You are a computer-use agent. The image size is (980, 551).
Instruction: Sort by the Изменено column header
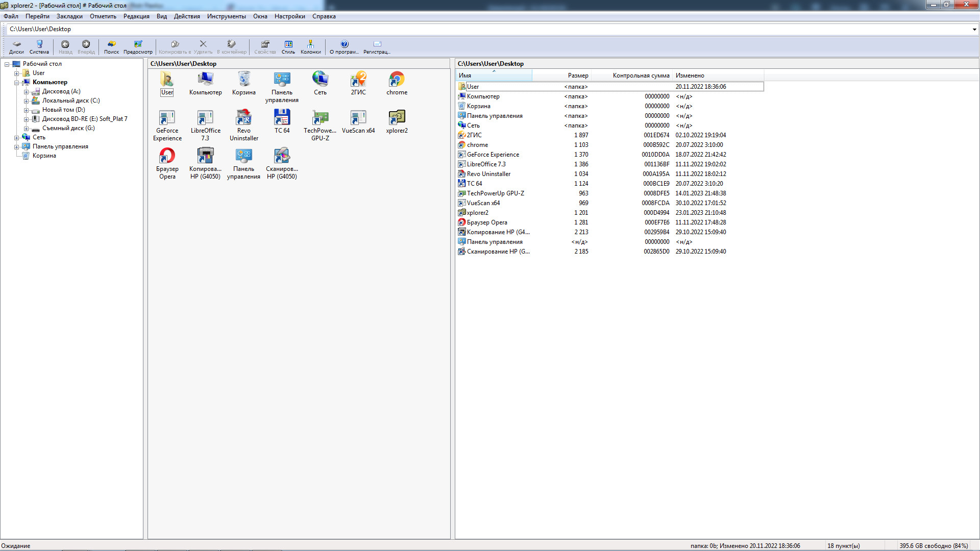[690, 76]
